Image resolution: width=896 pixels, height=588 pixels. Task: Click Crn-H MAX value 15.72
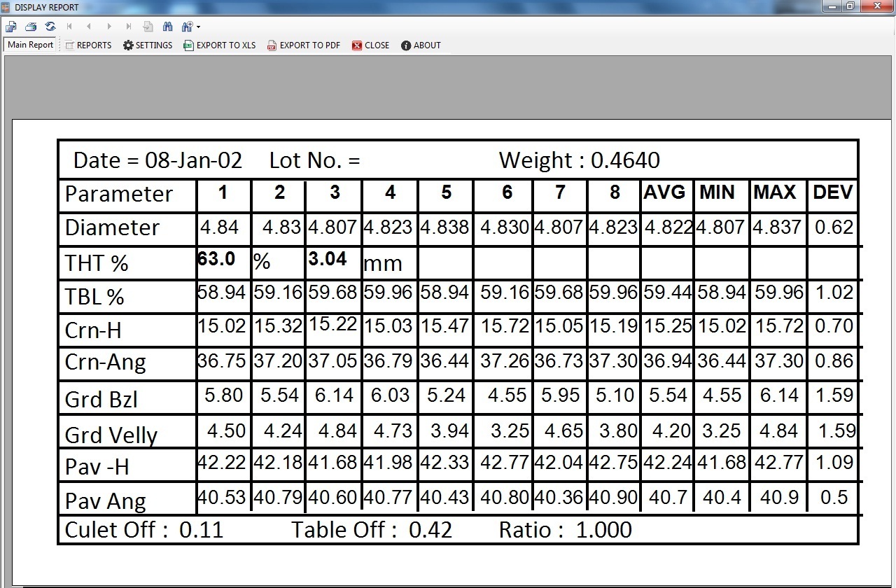[779, 325]
